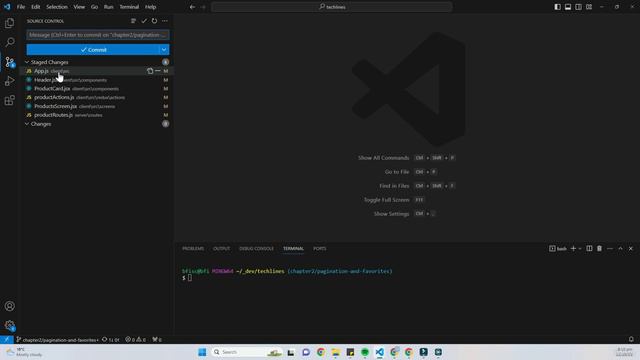The height and width of the screenshot is (360, 640).
Task: Click the techlines command center search box
Action: click(x=332, y=7)
